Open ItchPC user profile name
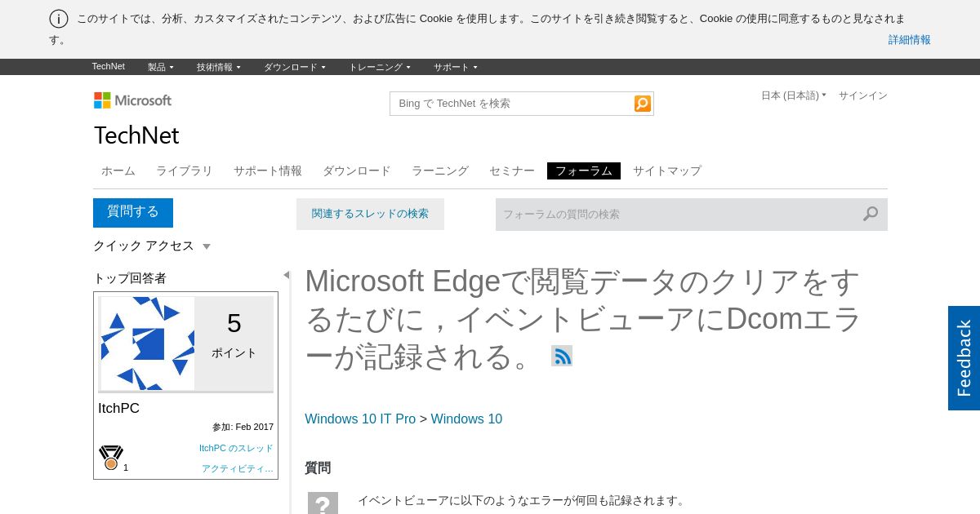Screen dimensions: 980x514 click(x=119, y=408)
